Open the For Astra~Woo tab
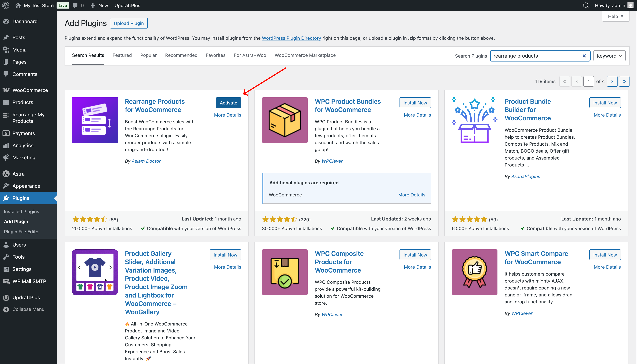Screen dimensions: 637x364 pyautogui.click(x=250, y=55)
